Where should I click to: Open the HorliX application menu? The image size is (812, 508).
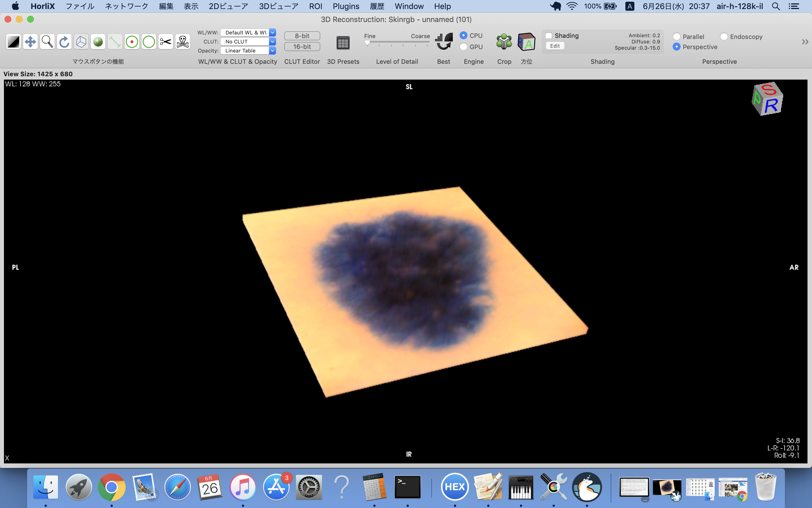tap(43, 6)
